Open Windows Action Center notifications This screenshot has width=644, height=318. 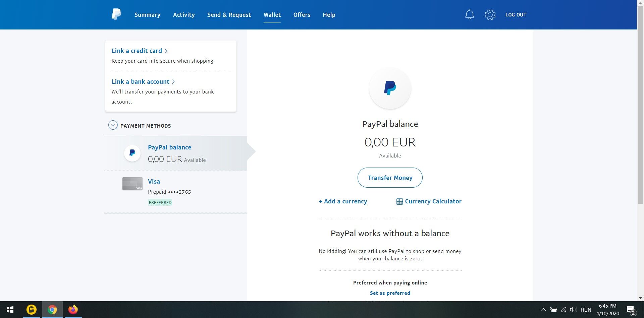(x=631, y=310)
